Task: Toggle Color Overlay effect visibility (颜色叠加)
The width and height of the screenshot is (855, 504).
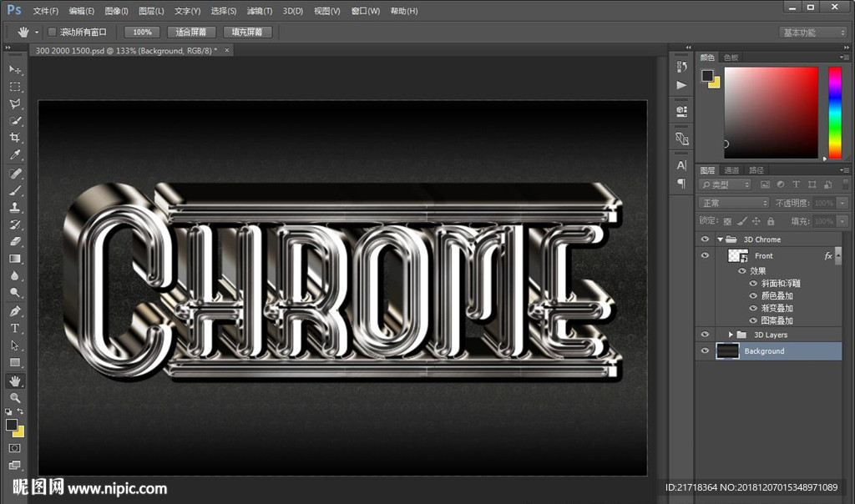Action: click(753, 296)
